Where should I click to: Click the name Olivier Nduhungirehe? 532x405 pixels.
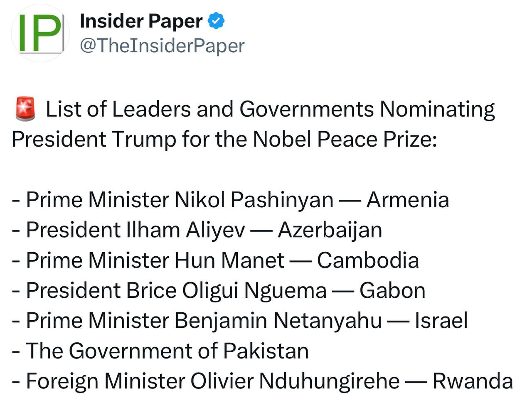pyautogui.click(x=295, y=381)
